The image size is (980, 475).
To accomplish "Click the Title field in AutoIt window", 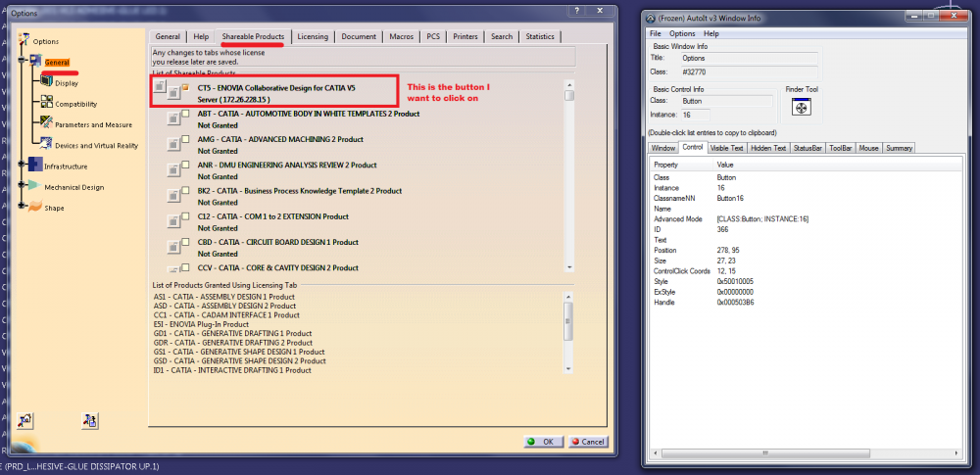I will tap(748, 58).
